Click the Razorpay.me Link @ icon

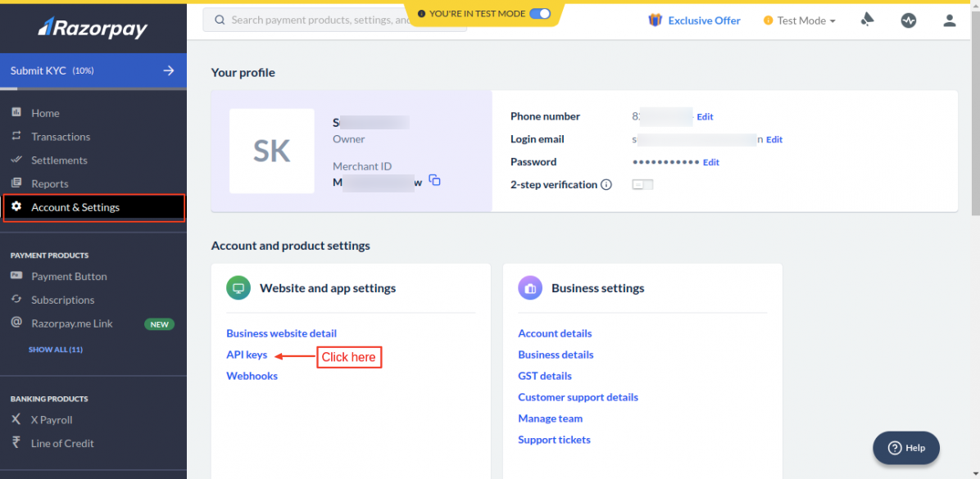point(17,323)
